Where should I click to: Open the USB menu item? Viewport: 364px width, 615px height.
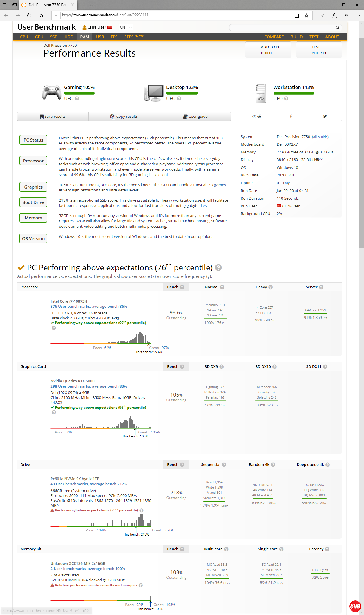[100, 37]
